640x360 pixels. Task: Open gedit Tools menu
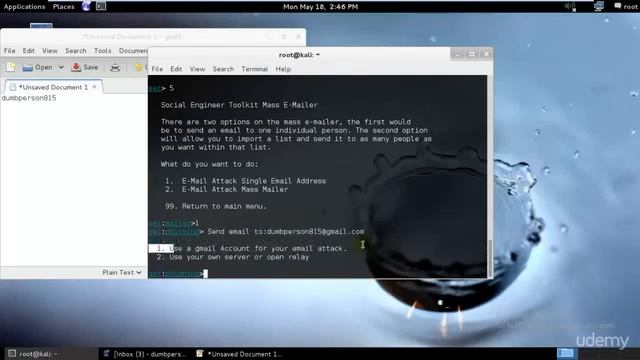point(102,51)
